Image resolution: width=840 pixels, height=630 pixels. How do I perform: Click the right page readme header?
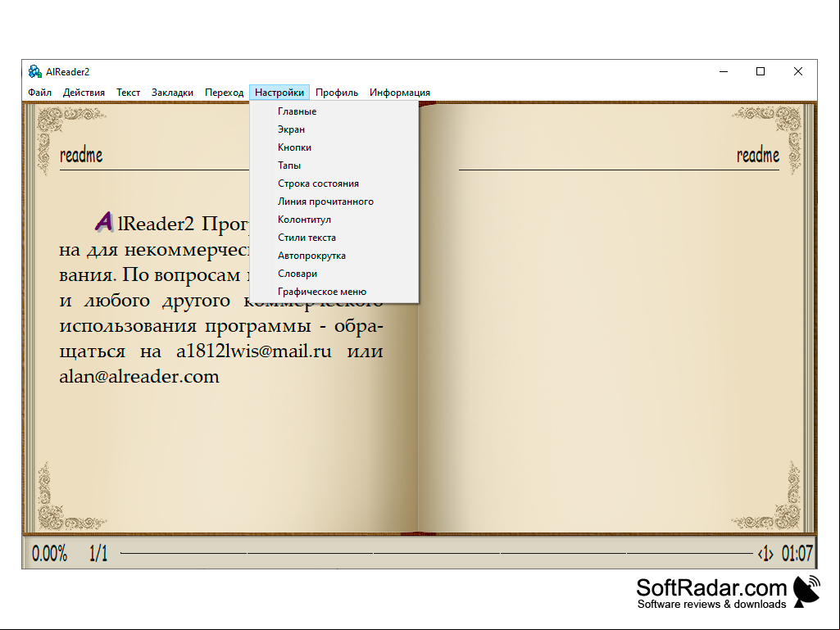click(757, 156)
